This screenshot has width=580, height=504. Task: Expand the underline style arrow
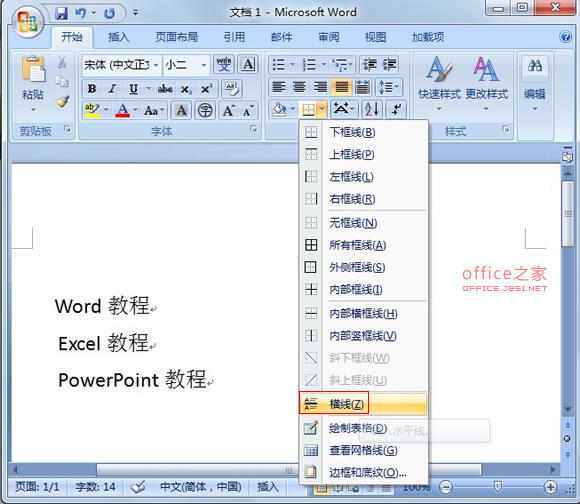149,88
